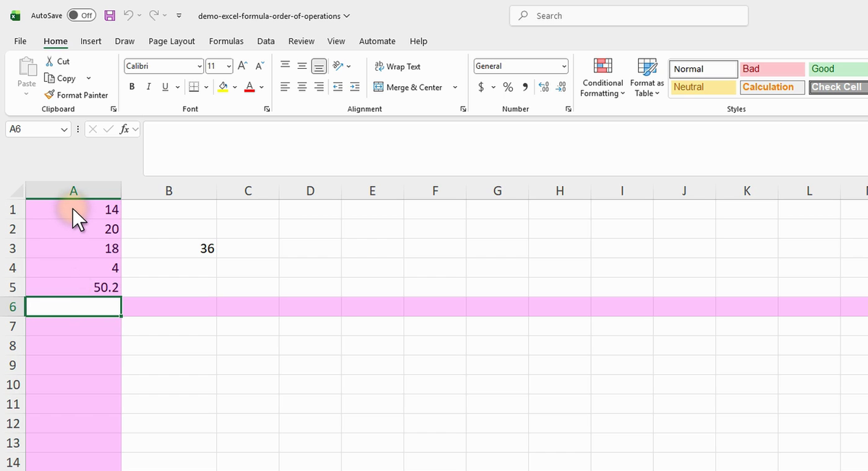Image resolution: width=868 pixels, height=471 pixels.
Task: Switch to the Formulas tab
Action: pyautogui.click(x=226, y=41)
